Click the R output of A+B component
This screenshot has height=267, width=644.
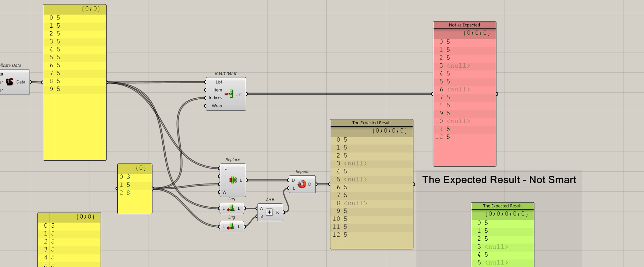(277, 212)
